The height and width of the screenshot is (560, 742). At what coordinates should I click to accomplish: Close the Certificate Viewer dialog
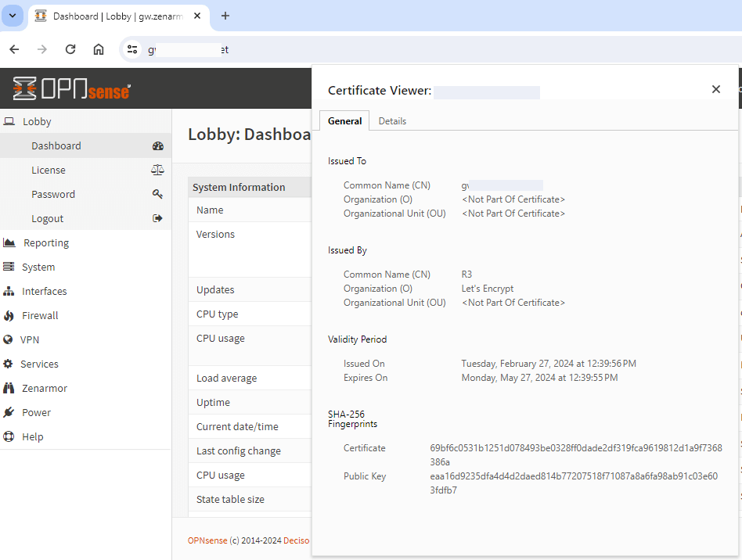point(715,89)
